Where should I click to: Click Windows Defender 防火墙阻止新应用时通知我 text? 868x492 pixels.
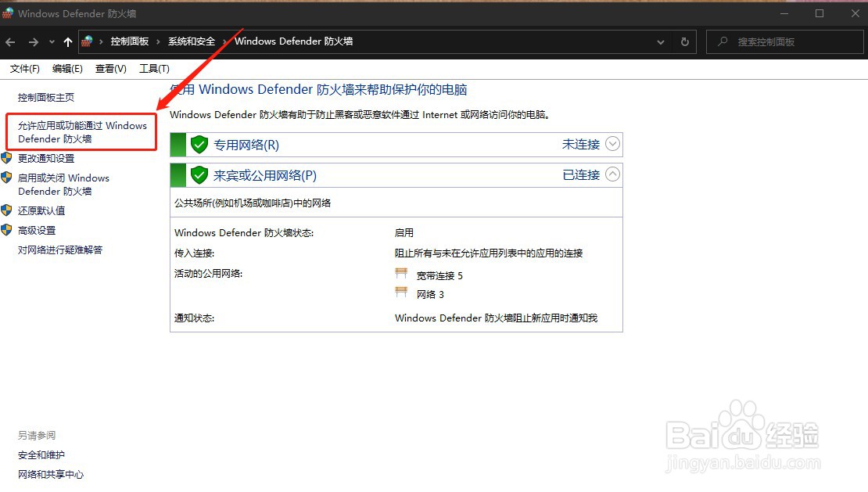[496, 318]
